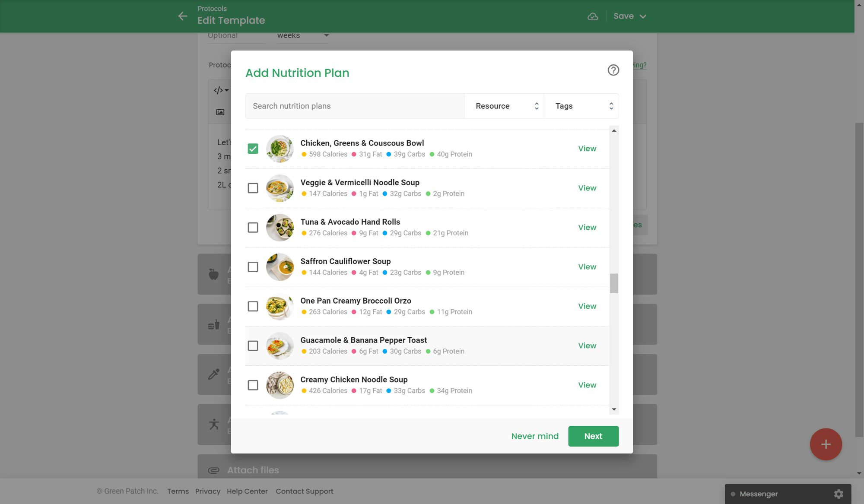This screenshot has width=864, height=504.
Task: Toggle the Chicken Greens Couscous Bowl checkbox
Action: click(x=253, y=148)
